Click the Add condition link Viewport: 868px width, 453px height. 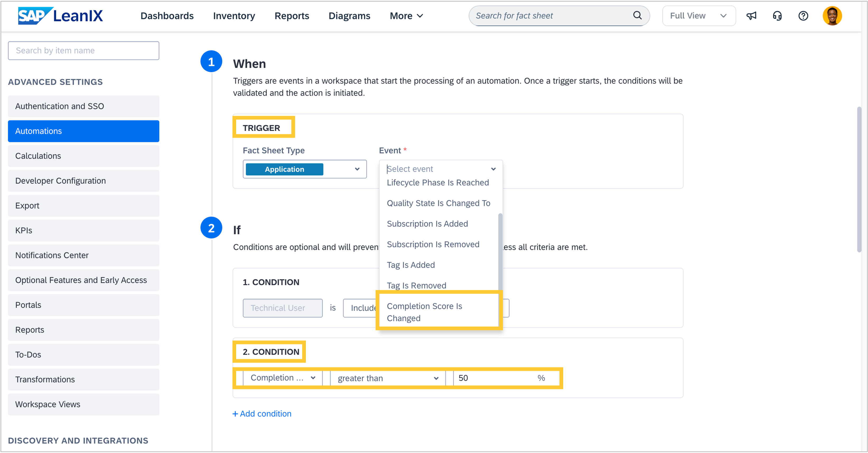pos(265,414)
